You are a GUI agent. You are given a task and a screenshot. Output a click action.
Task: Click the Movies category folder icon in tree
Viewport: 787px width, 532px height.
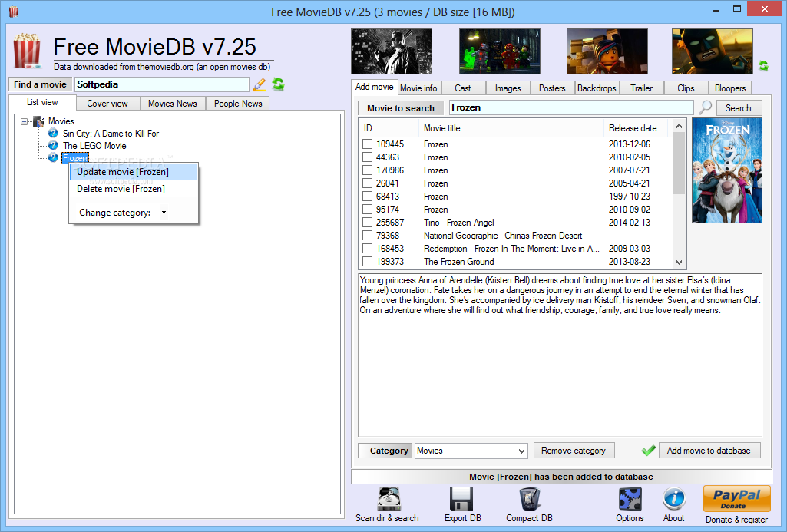coord(38,121)
